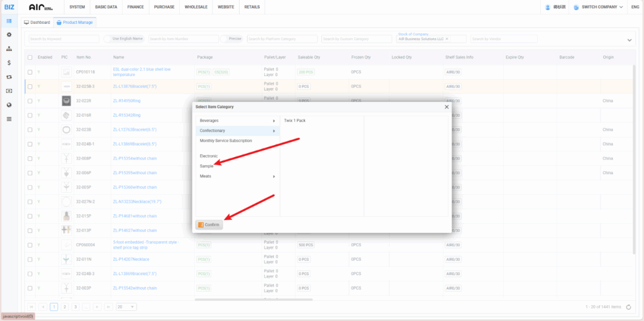Close the Select Item Category dialog

(x=447, y=107)
